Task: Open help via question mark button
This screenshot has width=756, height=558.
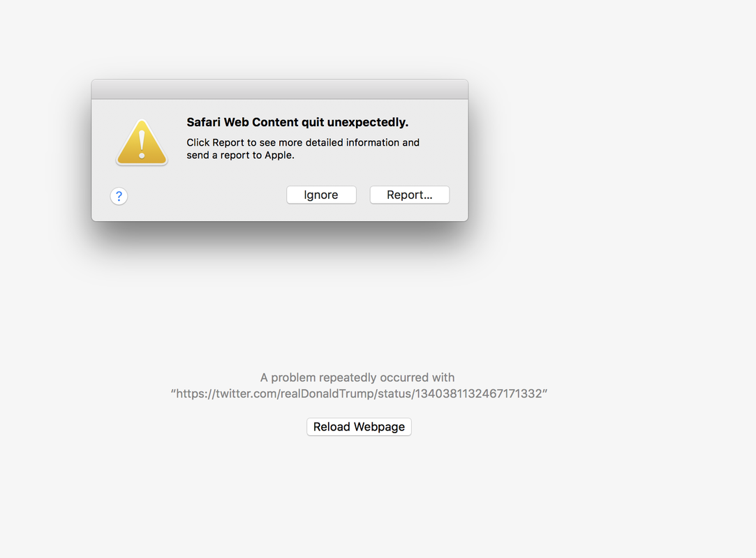Action: (119, 196)
